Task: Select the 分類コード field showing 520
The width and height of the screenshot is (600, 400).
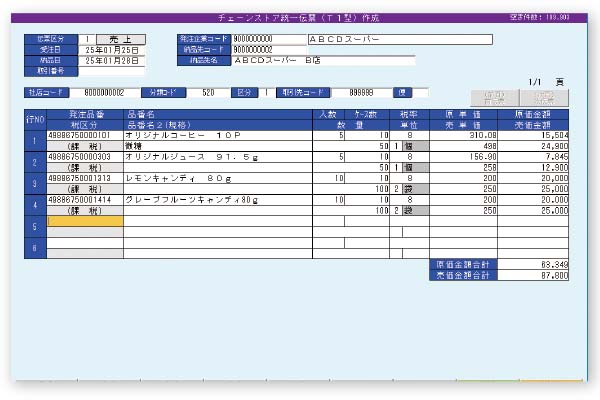Action: 208,92
